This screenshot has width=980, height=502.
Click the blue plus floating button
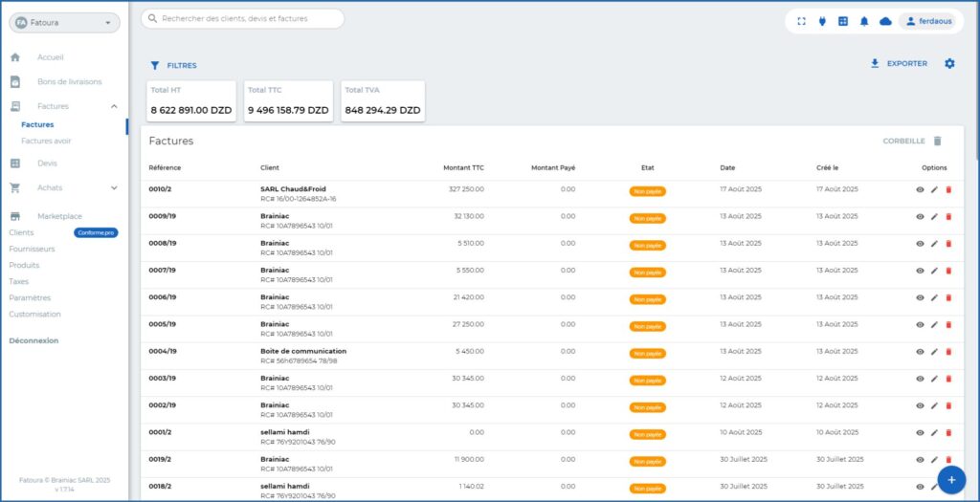(x=951, y=478)
